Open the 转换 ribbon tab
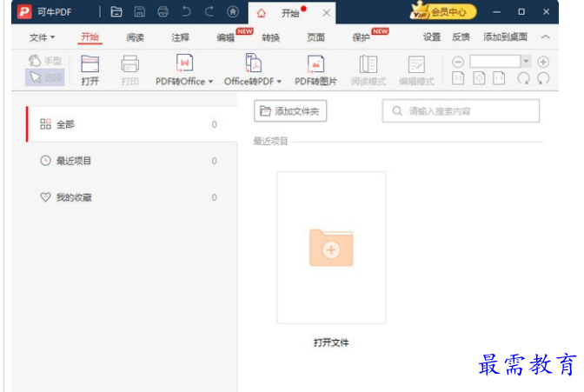 pyautogui.click(x=271, y=37)
